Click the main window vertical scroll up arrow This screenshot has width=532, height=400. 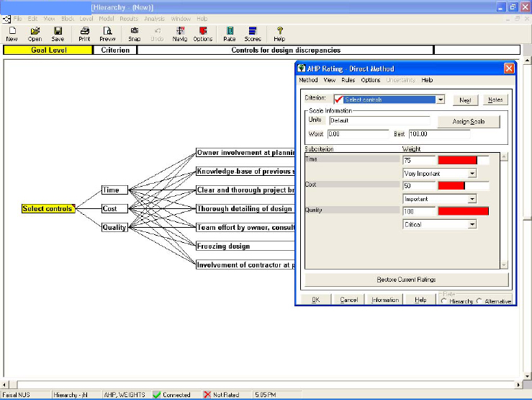click(527, 61)
